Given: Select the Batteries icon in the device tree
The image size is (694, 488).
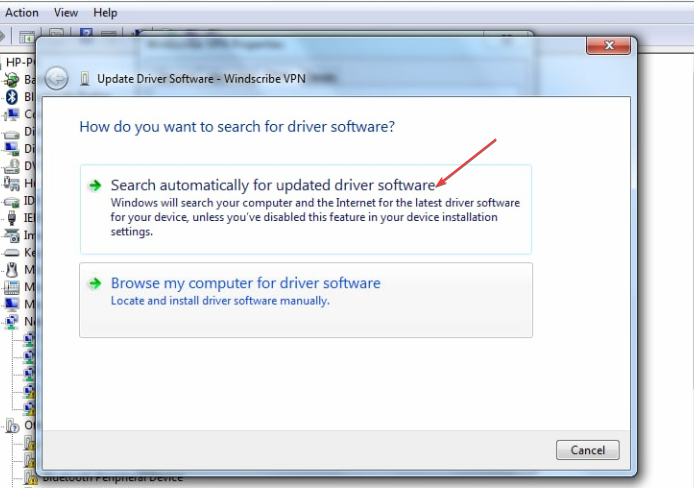Looking at the screenshot, I should pos(11,80).
